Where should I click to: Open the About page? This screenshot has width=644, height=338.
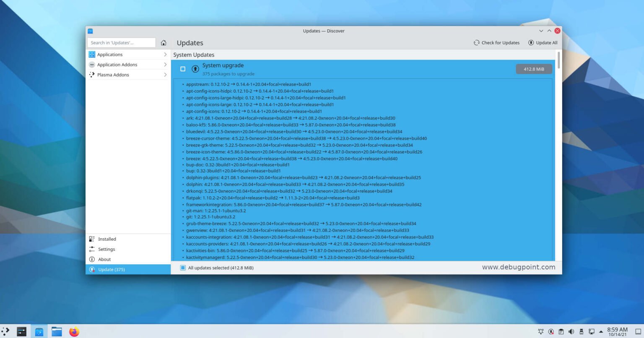click(x=128, y=259)
